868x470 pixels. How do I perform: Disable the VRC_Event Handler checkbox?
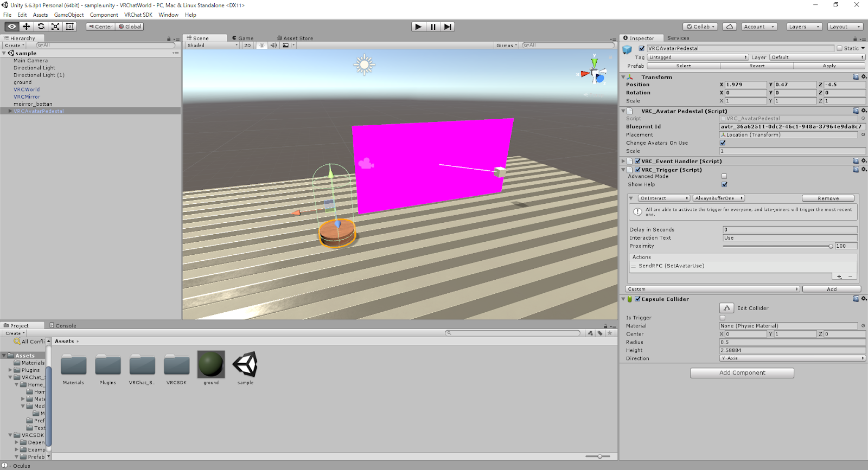(638, 161)
